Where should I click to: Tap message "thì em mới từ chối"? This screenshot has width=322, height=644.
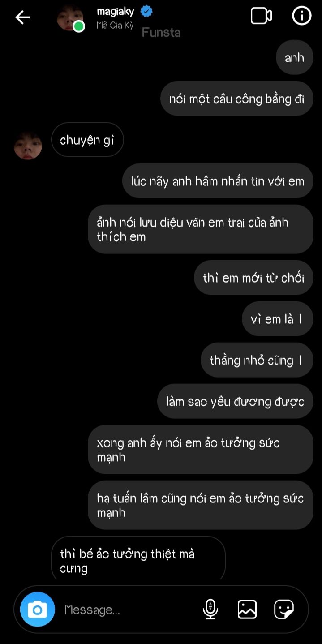coord(253,278)
